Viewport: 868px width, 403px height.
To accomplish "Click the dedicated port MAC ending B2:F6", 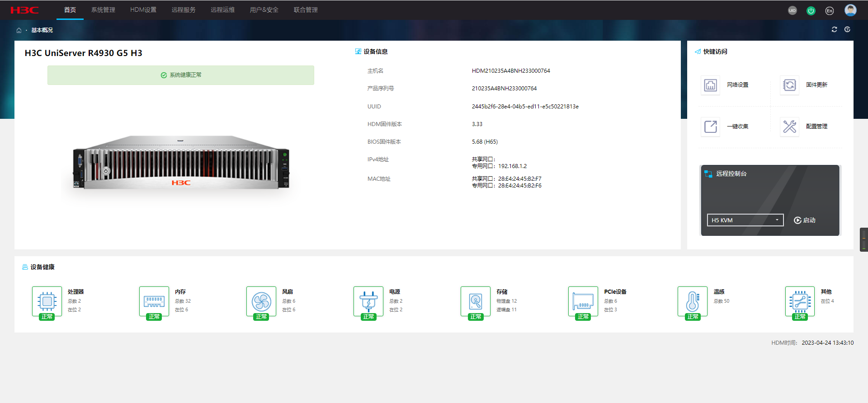I will coord(520,186).
